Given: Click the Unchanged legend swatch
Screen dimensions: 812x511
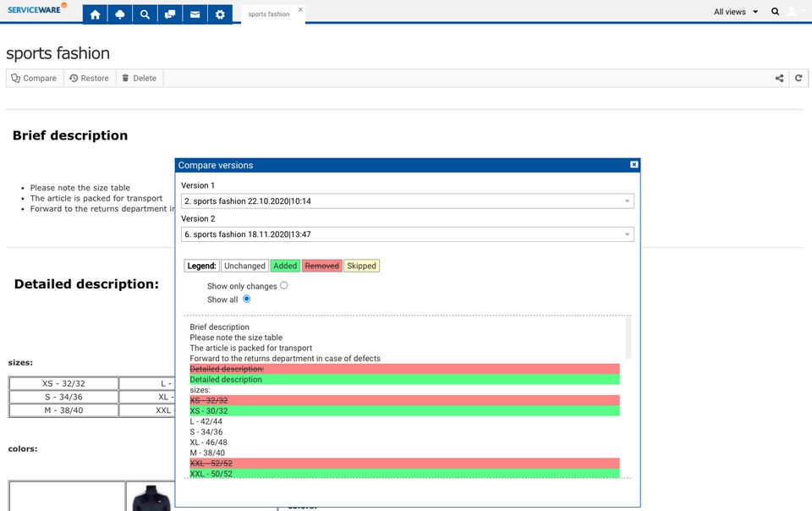Looking at the screenshot, I should click(x=244, y=266).
